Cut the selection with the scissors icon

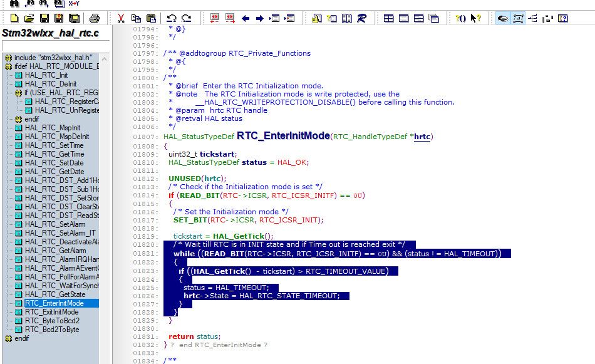pos(121,18)
